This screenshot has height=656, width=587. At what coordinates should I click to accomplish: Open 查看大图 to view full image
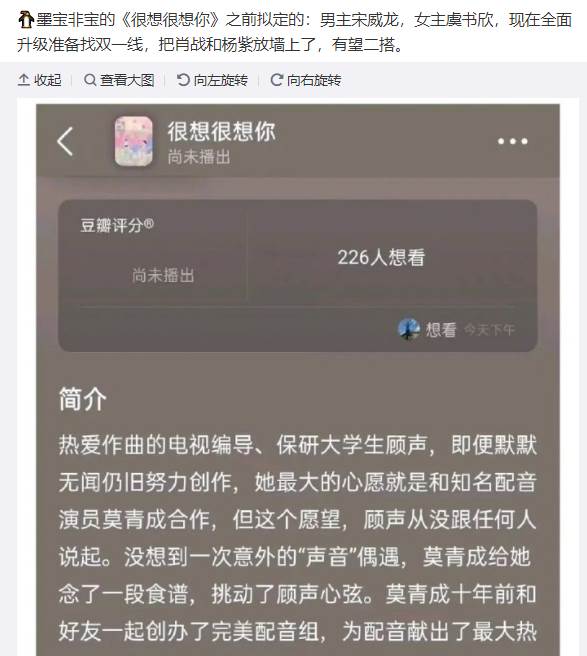(x=119, y=79)
